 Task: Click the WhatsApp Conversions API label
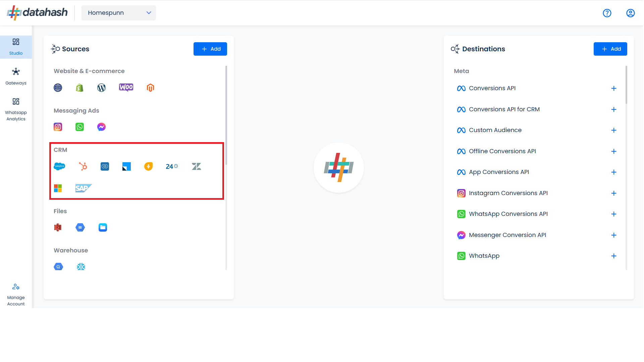click(x=508, y=214)
